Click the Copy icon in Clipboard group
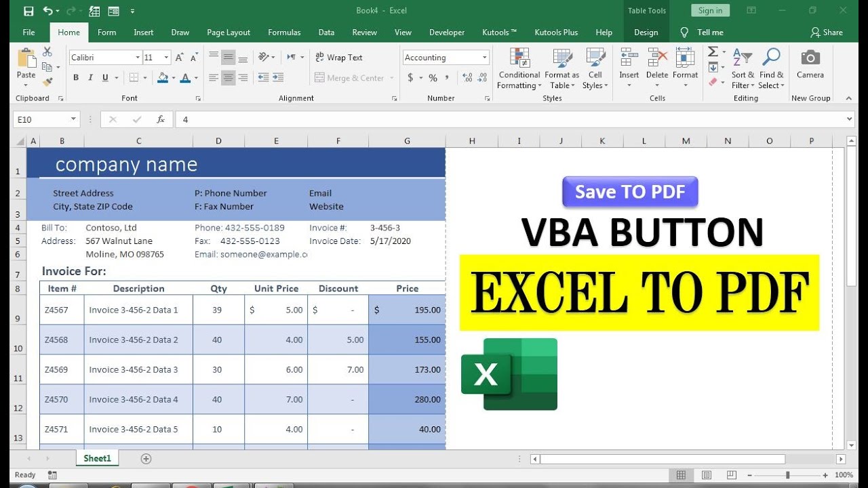The width and height of the screenshot is (868, 488). [47, 66]
